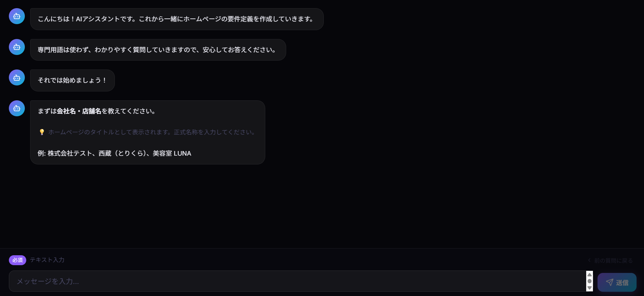Click the 例: 株式会社テスト example text
This screenshot has height=296, width=644.
pyautogui.click(x=114, y=153)
